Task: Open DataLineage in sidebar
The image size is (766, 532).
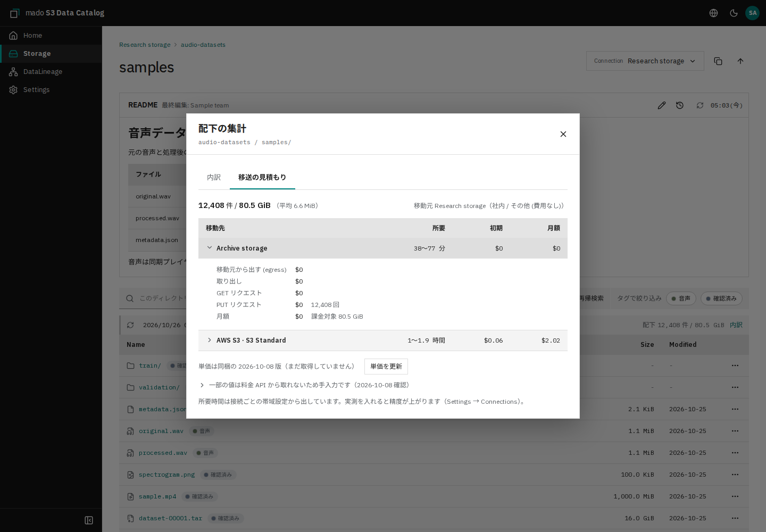Action: pyautogui.click(x=51, y=72)
